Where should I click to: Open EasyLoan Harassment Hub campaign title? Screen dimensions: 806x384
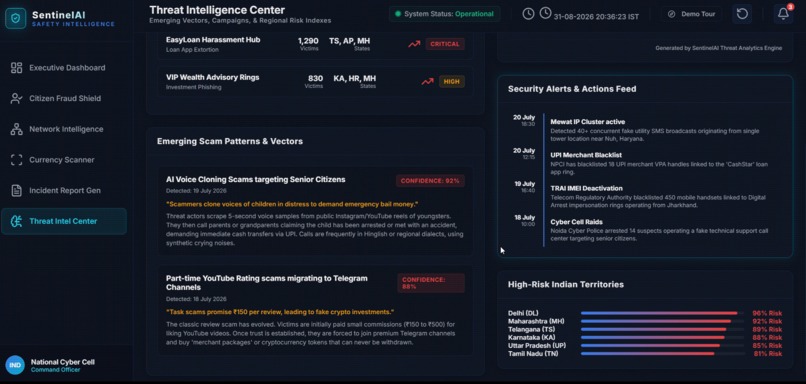pyautogui.click(x=213, y=40)
